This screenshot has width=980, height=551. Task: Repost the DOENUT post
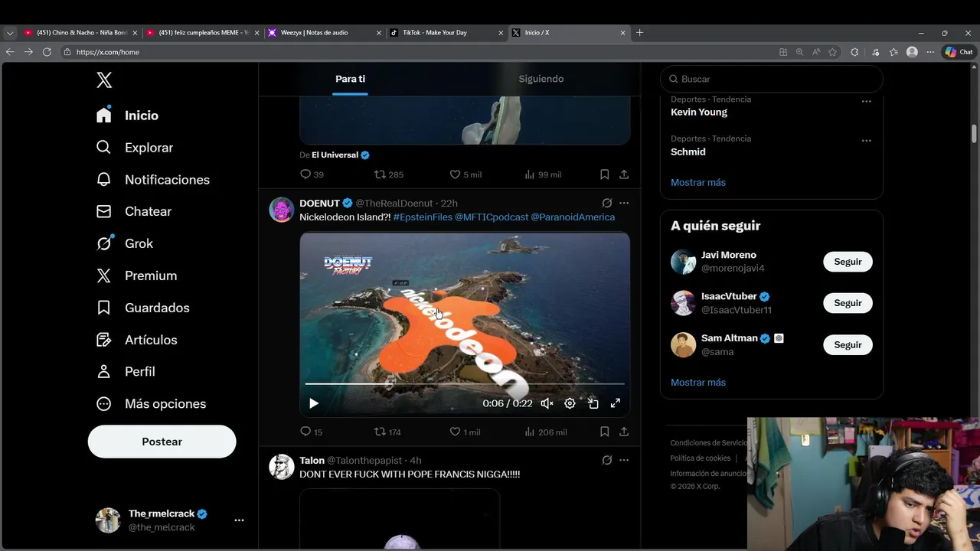(387, 432)
